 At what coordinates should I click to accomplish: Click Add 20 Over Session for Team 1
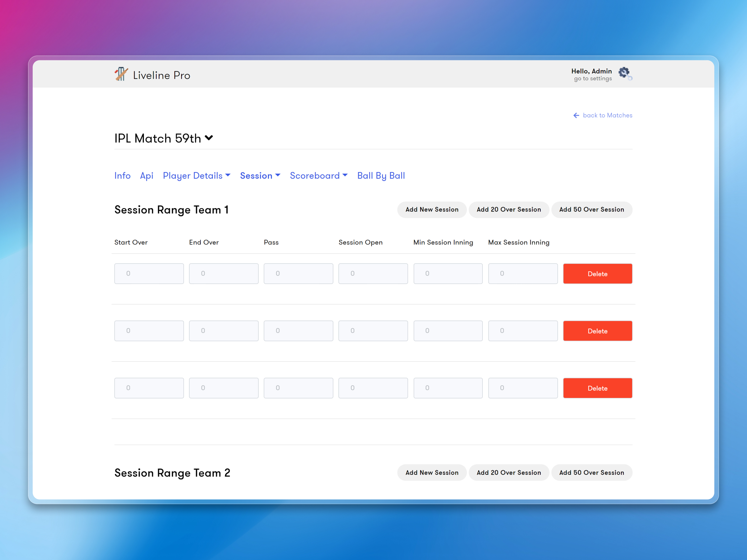[509, 210]
